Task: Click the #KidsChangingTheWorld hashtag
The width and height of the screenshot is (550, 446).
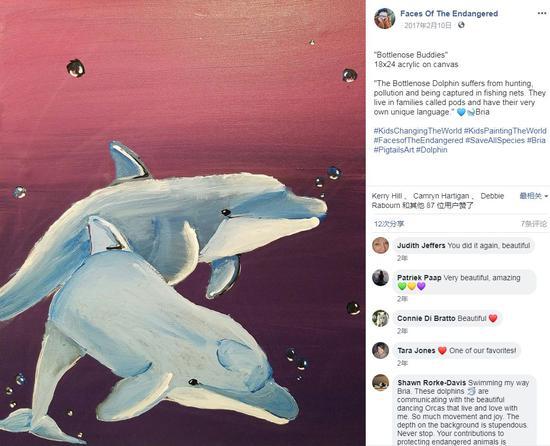Action: tap(417, 131)
